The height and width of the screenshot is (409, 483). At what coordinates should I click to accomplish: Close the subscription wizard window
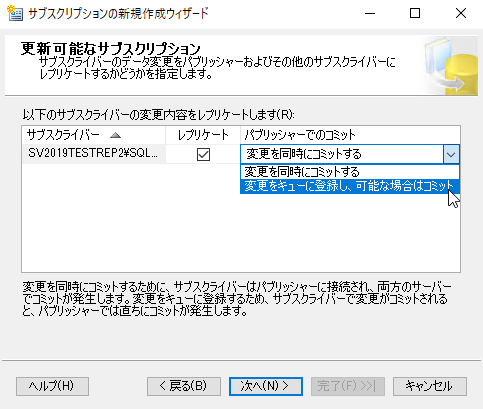[x=461, y=14]
